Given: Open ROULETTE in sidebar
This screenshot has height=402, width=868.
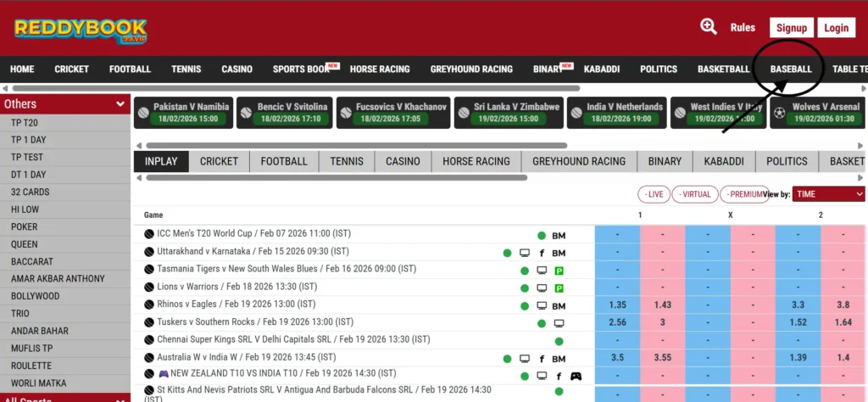Looking at the screenshot, I should (65, 366).
